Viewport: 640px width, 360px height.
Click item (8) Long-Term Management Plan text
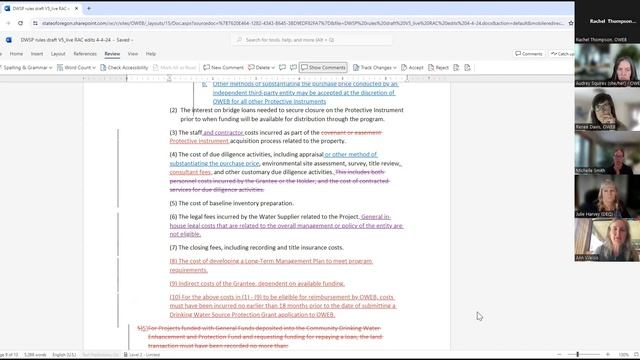(271, 265)
